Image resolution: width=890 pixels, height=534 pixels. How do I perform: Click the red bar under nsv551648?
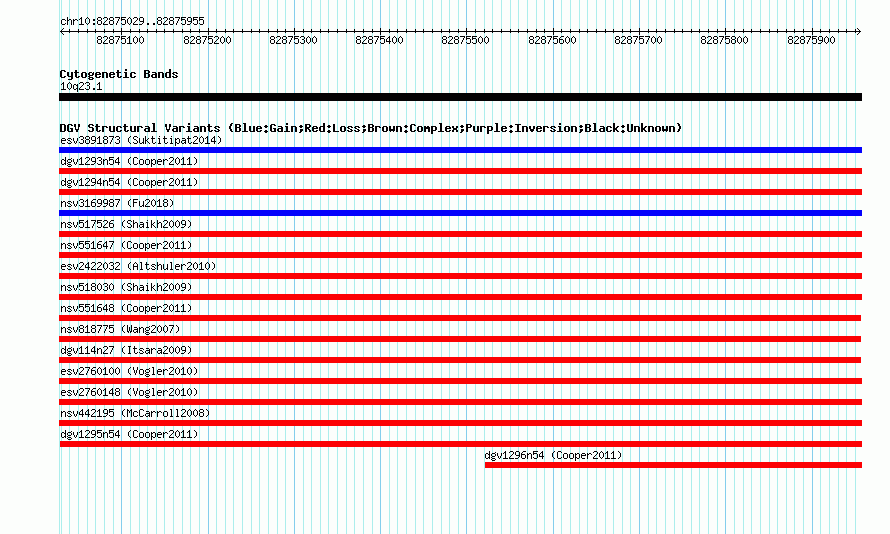(x=460, y=318)
